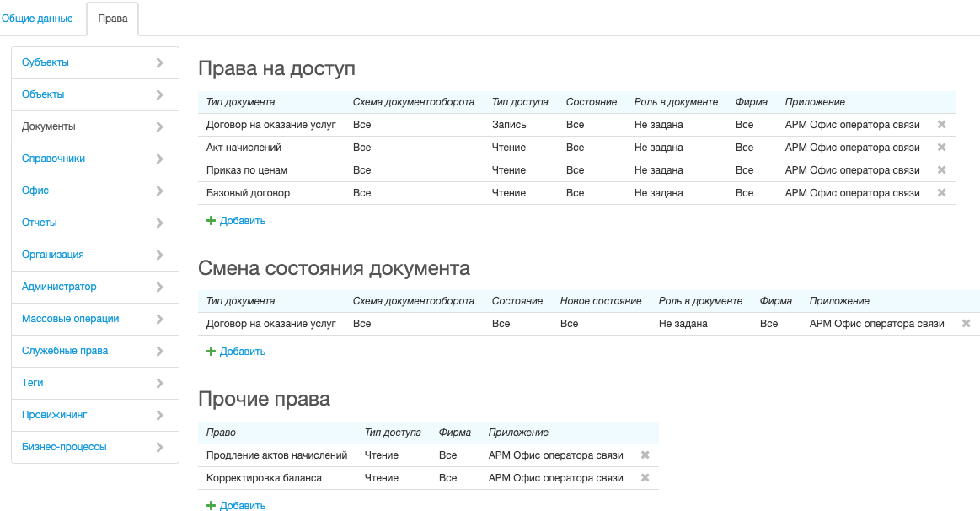The height and width of the screenshot is (511, 980).
Task: Click the Корректировка баланса cell
Action: [x=264, y=478]
